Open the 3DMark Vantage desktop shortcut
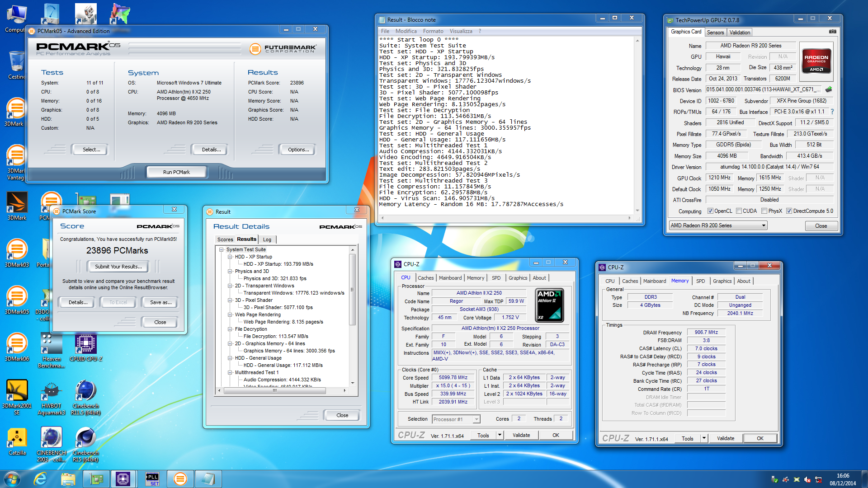The image size is (868, 488). click(x=16, y=162)
